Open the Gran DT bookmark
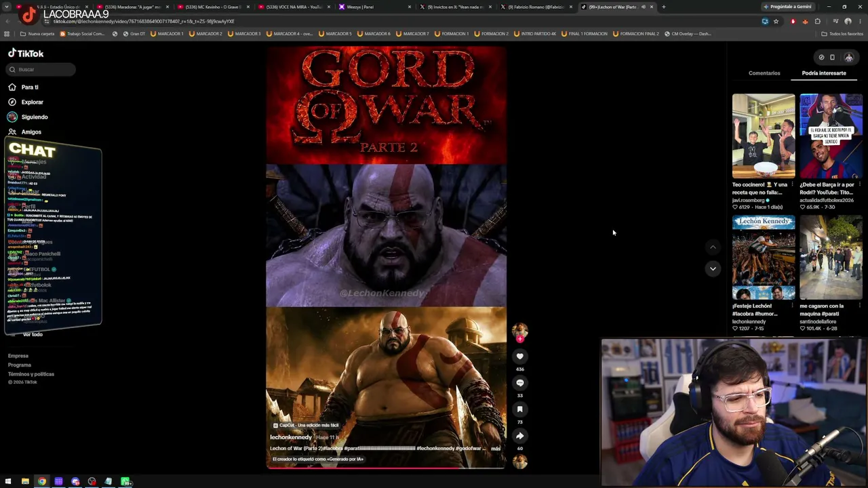The width and height of the screenshot is (868, 488). click(x=134, y=33)
